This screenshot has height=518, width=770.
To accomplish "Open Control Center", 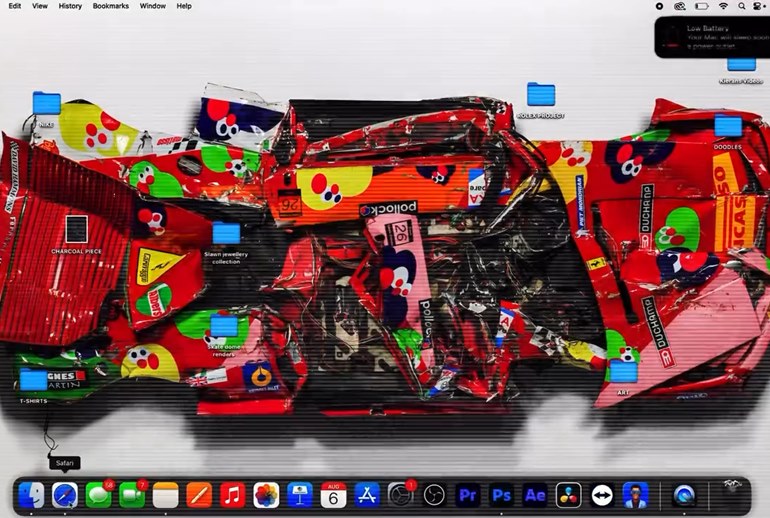I will pos(756,6).
